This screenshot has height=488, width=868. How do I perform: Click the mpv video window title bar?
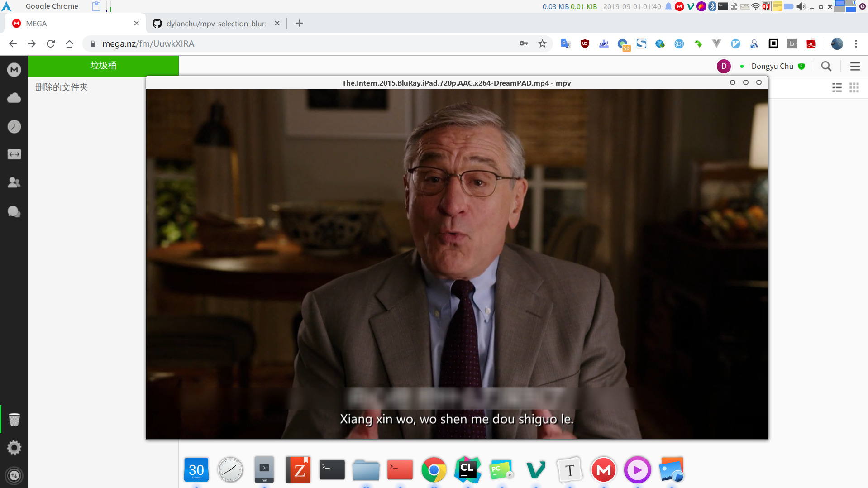(456, 83)
